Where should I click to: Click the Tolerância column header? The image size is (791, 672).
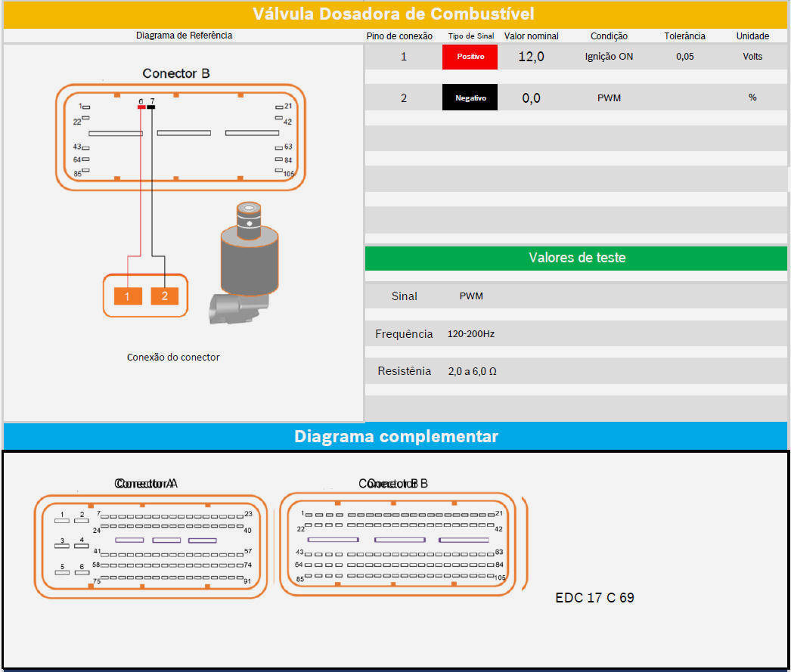point(684,36)
